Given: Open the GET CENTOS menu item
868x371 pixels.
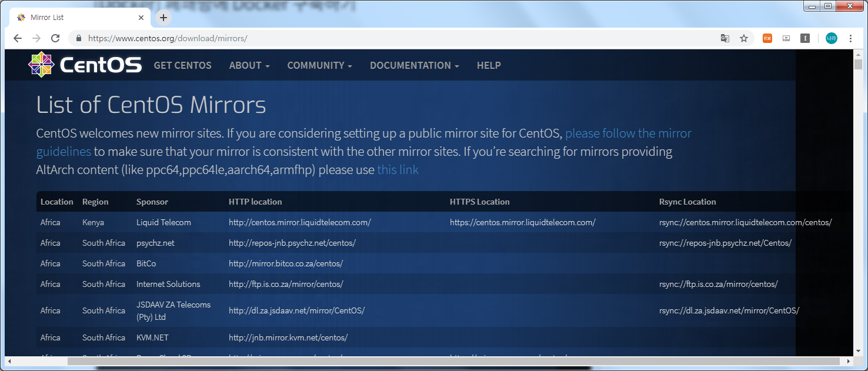Looking at the screenshot, I should click(x=182, y=65).
